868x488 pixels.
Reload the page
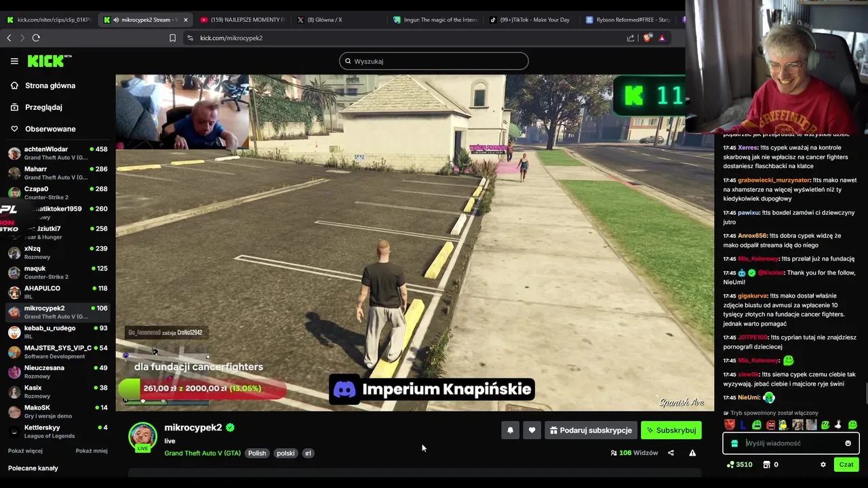click(x=37, y=38)
